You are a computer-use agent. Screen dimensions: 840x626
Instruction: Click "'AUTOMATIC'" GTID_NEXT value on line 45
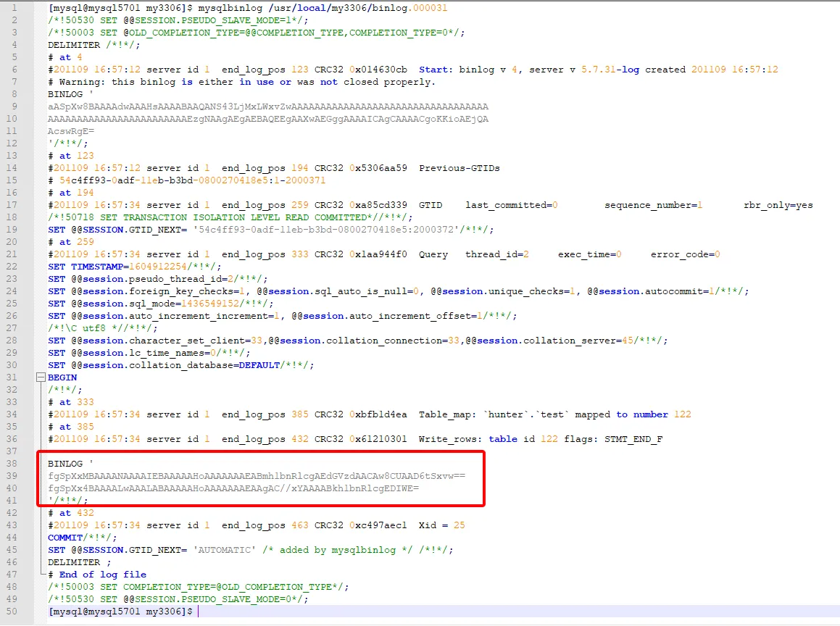[x=225, y=550]
